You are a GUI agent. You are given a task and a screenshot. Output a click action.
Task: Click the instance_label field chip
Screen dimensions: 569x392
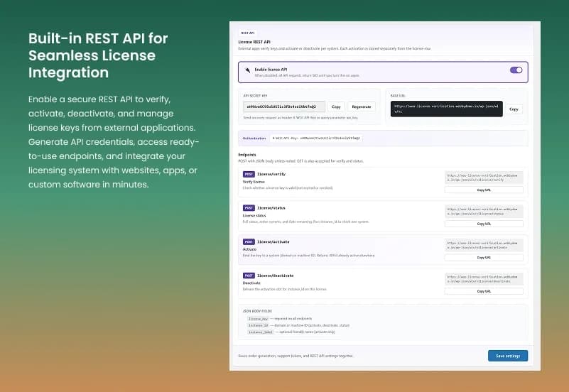click(x=260, y=332)
